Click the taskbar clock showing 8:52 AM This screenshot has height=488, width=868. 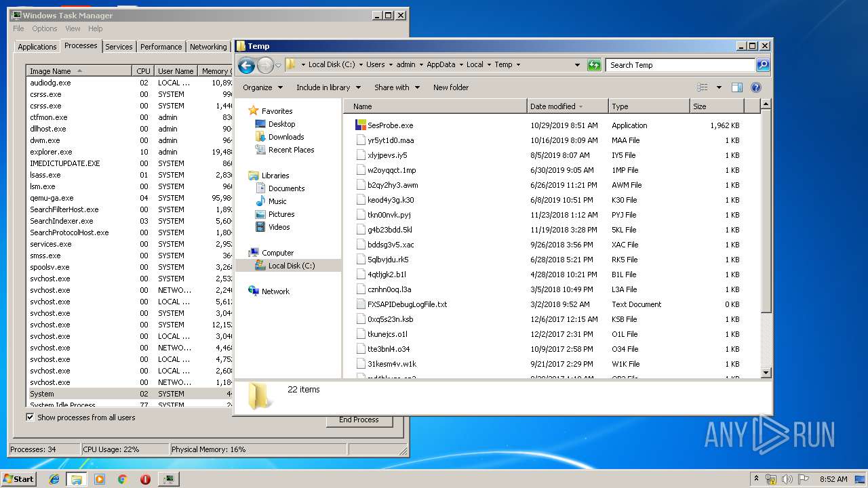[x=833, y=479]
